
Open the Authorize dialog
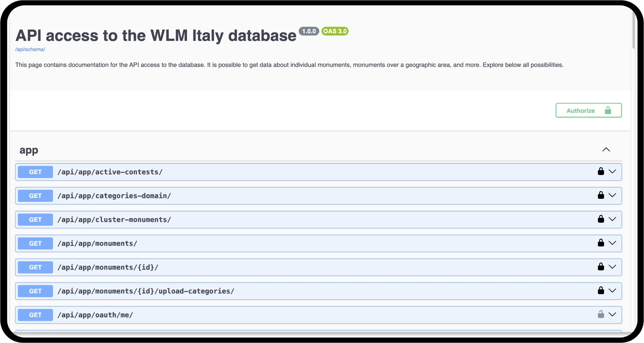(588, 110)
